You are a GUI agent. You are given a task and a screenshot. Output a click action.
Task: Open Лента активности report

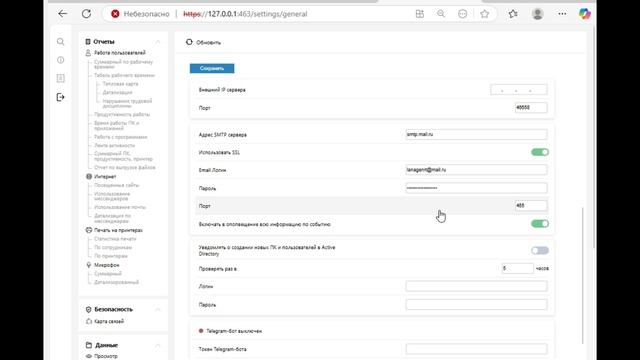click(115, 145)
